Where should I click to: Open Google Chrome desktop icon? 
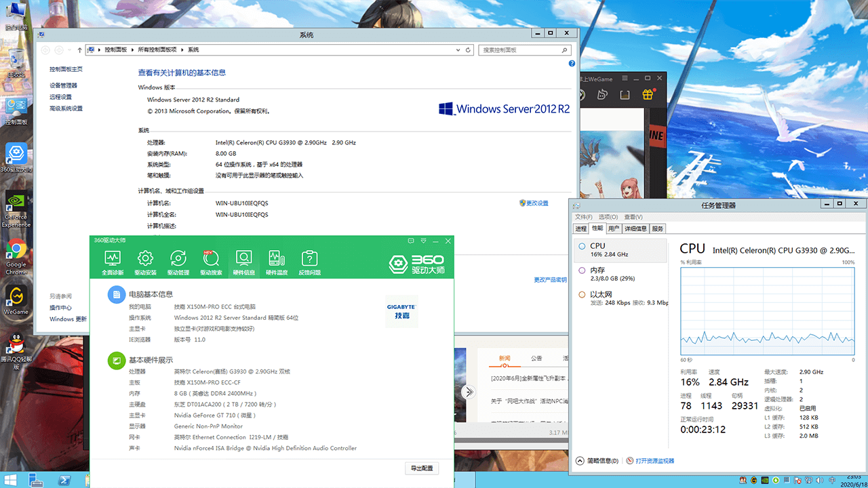pos(16,258)
